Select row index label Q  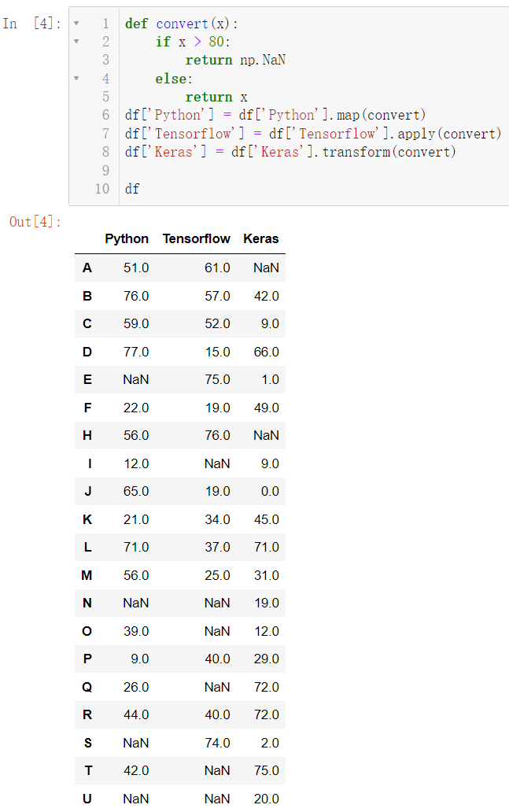(87, 687)
